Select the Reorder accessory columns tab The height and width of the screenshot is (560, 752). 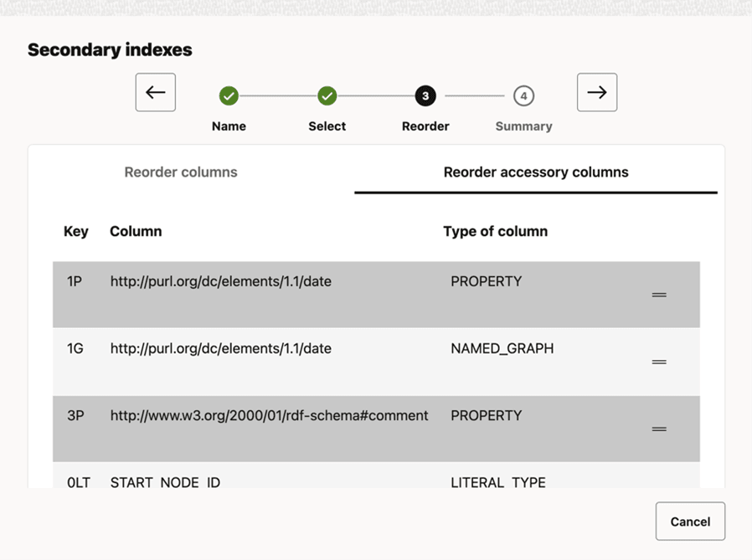pos(536,172)
